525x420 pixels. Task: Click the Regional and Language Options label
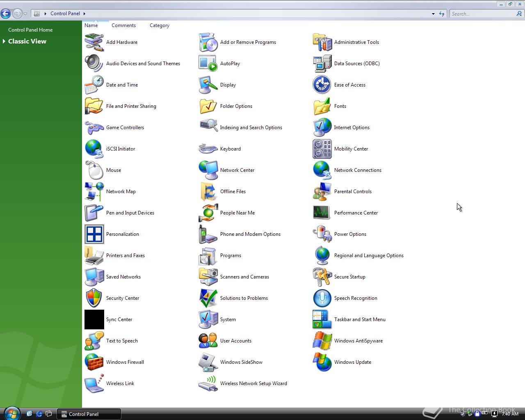coord(369,256)
